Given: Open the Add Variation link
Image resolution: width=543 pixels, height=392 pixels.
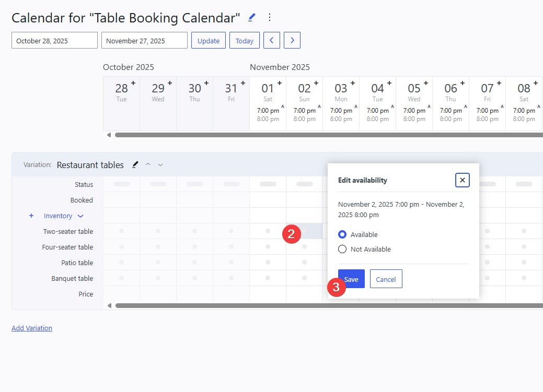Looking at the screenshot, I should pos(31,327).
